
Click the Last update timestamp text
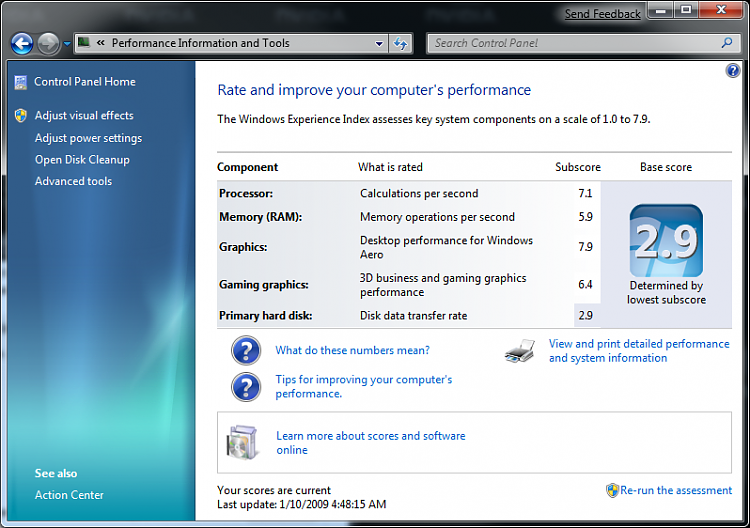coord(301,505)
